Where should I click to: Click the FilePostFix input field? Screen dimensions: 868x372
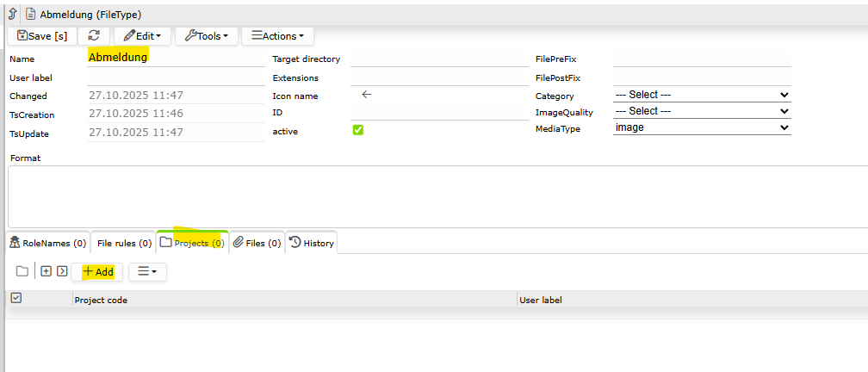(702, 77)
